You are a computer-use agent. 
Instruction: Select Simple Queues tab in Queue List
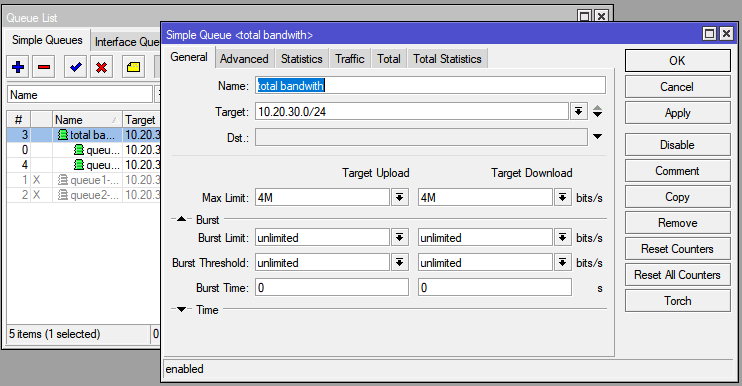[x=47, y=40]
